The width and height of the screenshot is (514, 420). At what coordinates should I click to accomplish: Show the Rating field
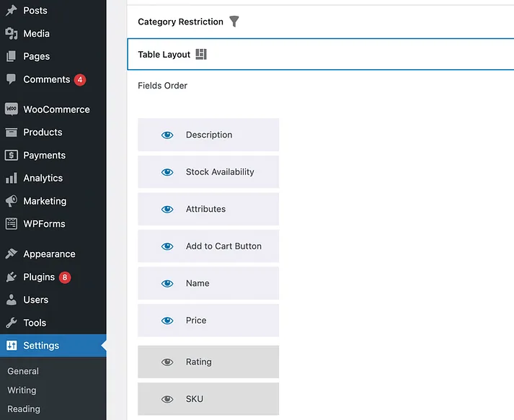pyautogui.click(x=167, y=362)
